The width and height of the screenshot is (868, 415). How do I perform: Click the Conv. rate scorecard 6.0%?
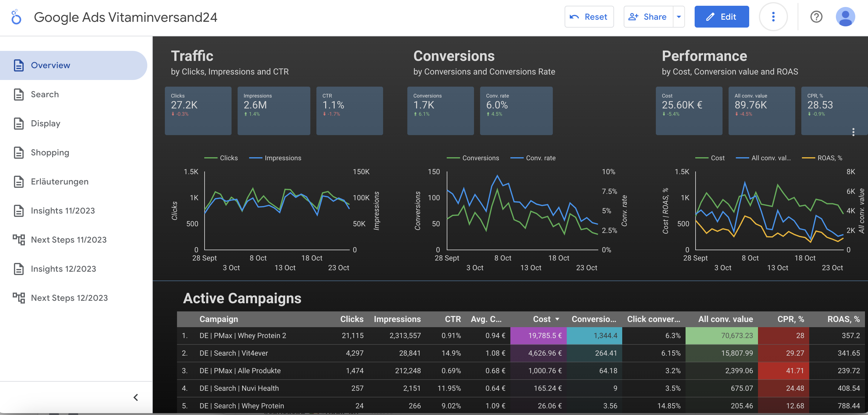click(516, 111)
